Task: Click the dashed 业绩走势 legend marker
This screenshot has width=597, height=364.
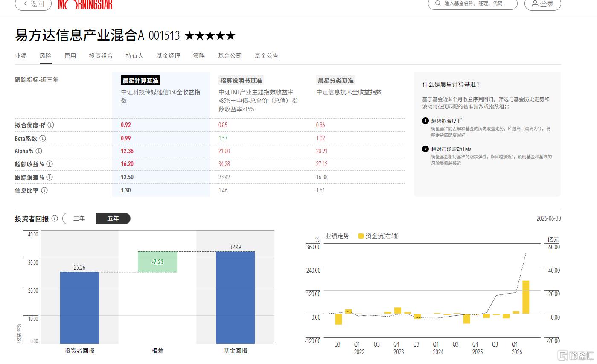Action: point(320,236)
